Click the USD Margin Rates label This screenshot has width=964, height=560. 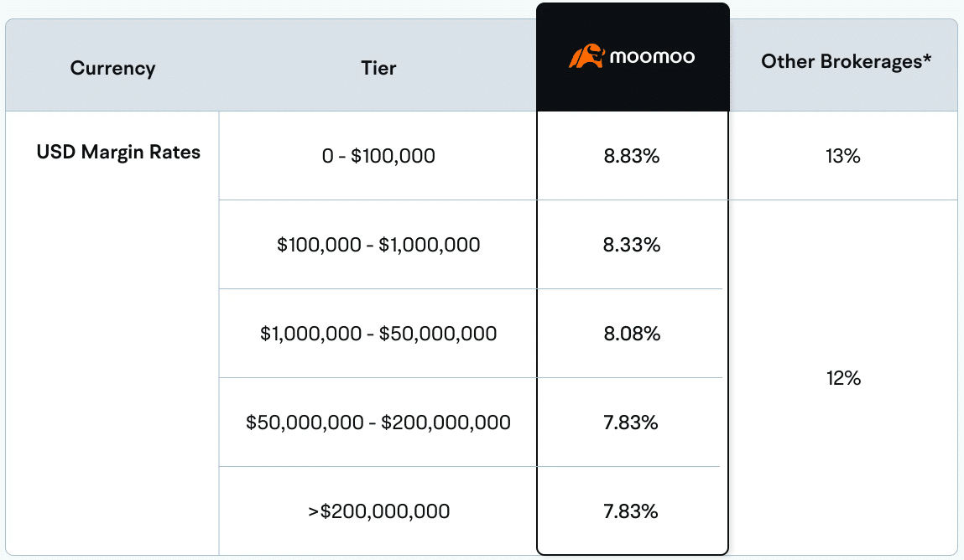(118, 153)
